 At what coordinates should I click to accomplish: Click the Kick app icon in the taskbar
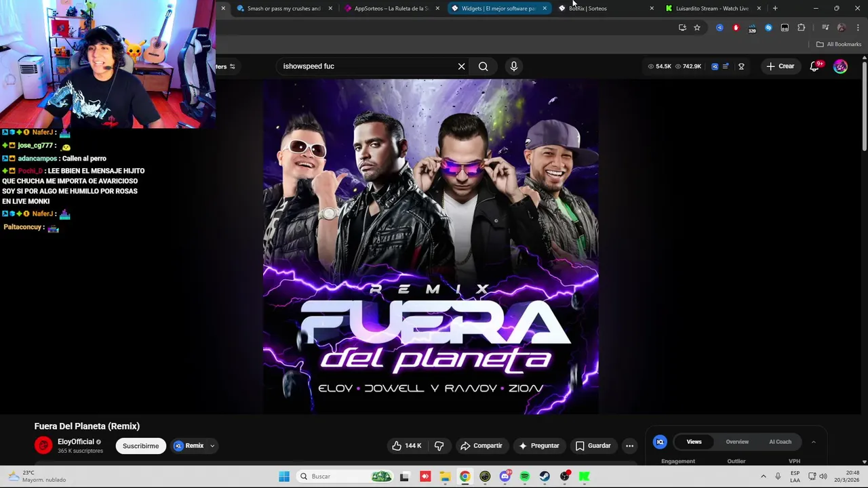coord(585,476)
